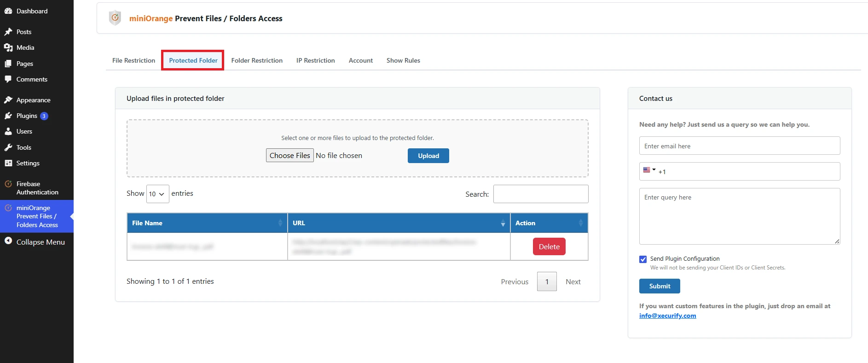
Task: Open the Folder Restriction tab
Action: tap(257, 60)
